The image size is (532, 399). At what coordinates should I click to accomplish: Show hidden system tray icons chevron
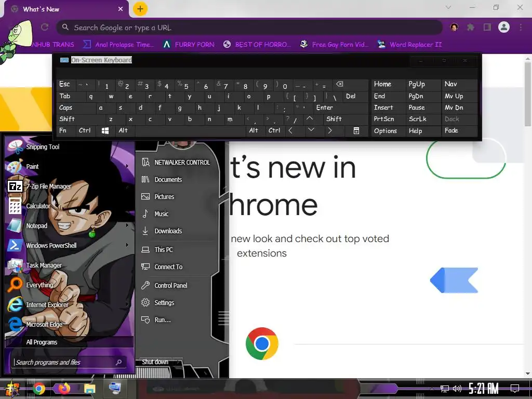click(432, 389)
